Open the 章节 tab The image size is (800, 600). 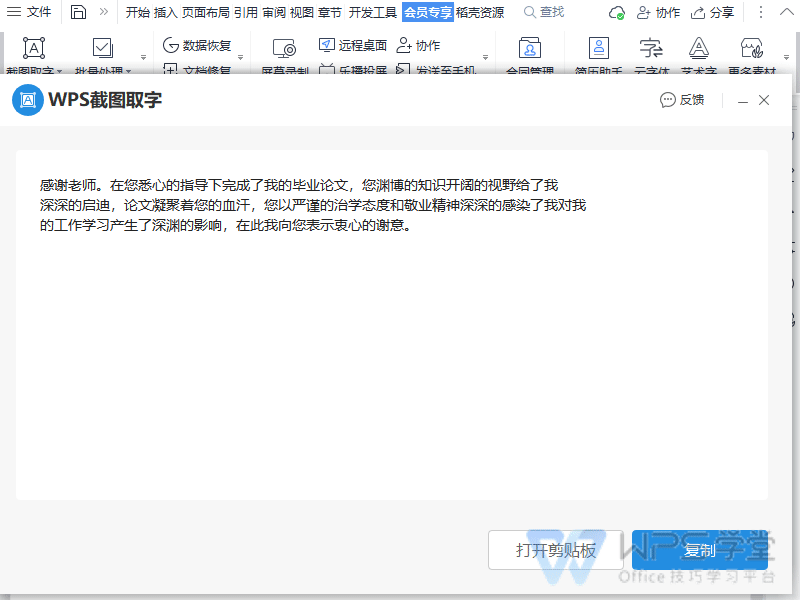point(330,12)
